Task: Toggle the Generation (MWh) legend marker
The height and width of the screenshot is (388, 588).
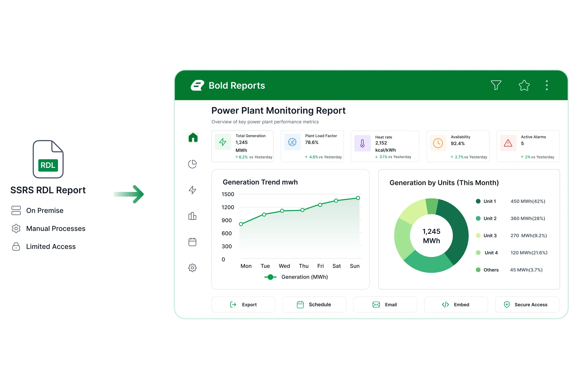Action: click(270, 277)
